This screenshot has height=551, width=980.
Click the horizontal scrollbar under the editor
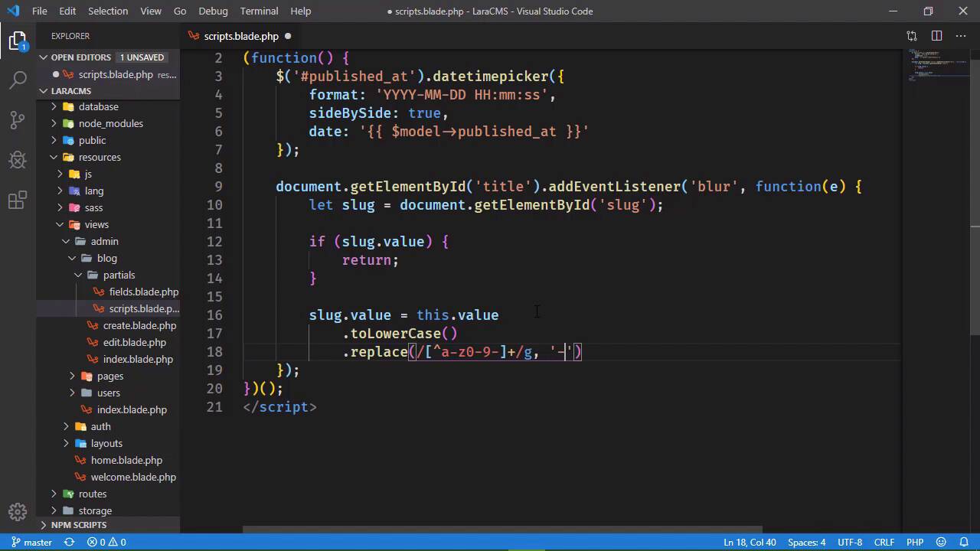502,530
